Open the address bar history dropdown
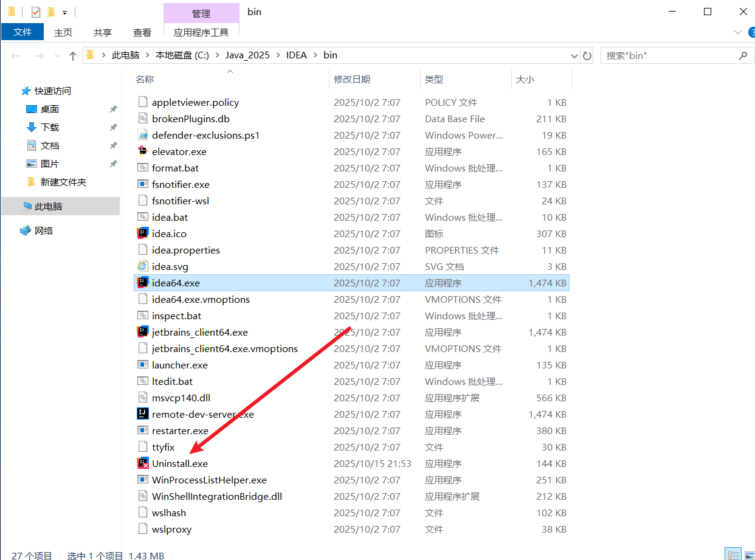 (x=574, y=55)
